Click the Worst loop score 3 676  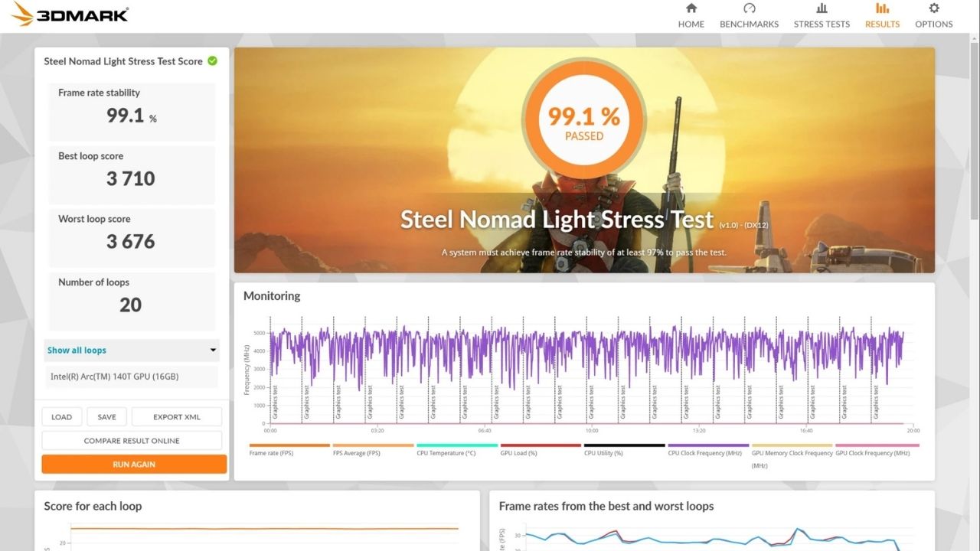pyautogui.click(x=131, y=242)
